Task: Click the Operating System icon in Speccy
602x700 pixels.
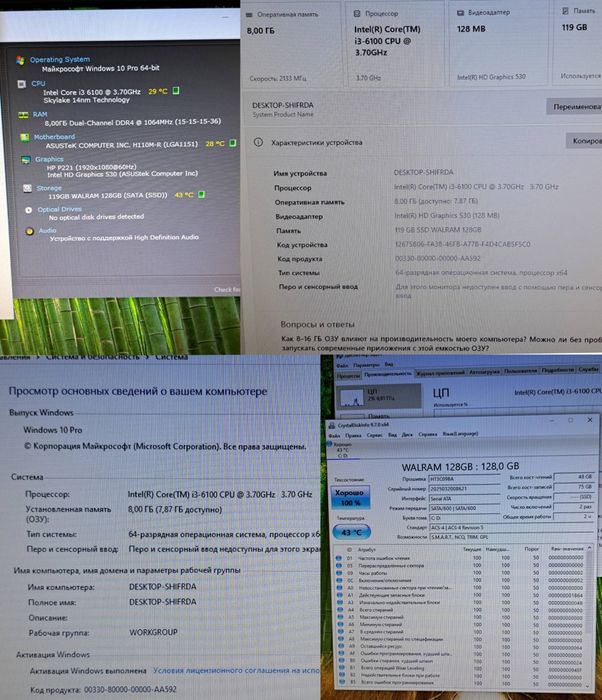Action: (20, 60)
